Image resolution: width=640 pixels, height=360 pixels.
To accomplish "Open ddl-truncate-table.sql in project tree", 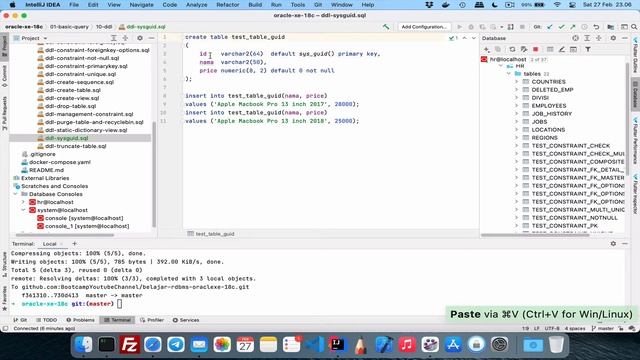I will (x=76, y=146).
